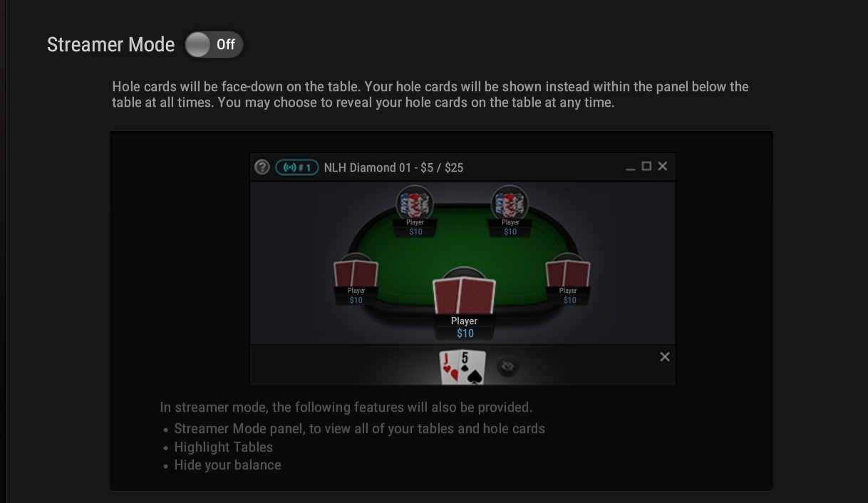868x503 pixels.
Task: Close the NLH Diamond 01 table window
Action: [x=663, y=166]
